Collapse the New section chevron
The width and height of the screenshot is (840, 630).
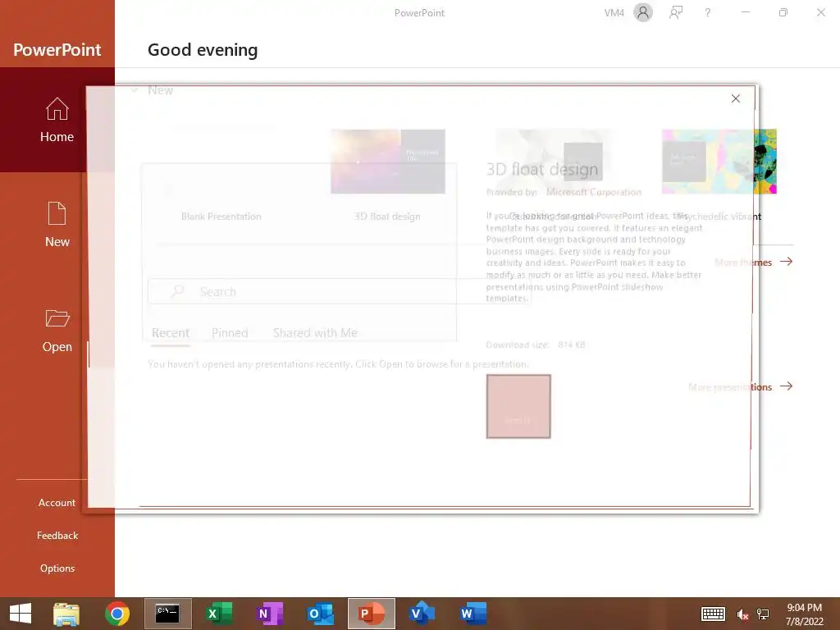(x=135, y=90)
